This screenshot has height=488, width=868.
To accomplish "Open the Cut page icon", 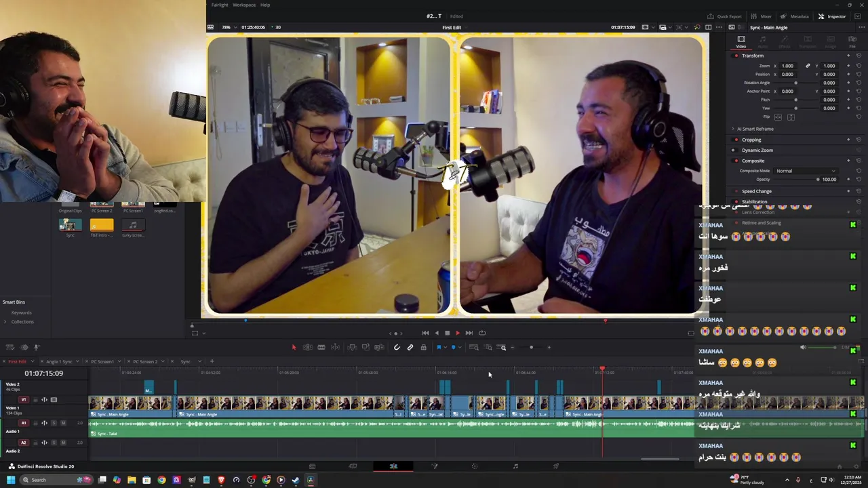I will coord(353,466).
